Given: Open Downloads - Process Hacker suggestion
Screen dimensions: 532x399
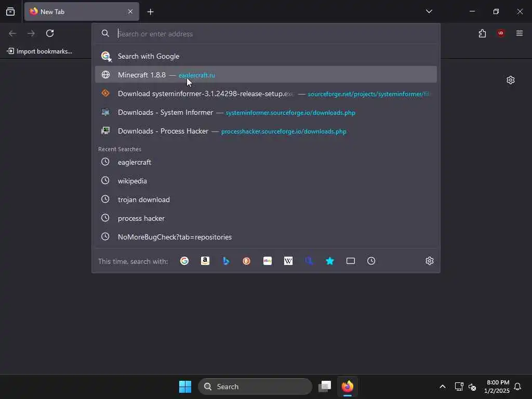Looking at the screenshot, I should coord(266,131).
